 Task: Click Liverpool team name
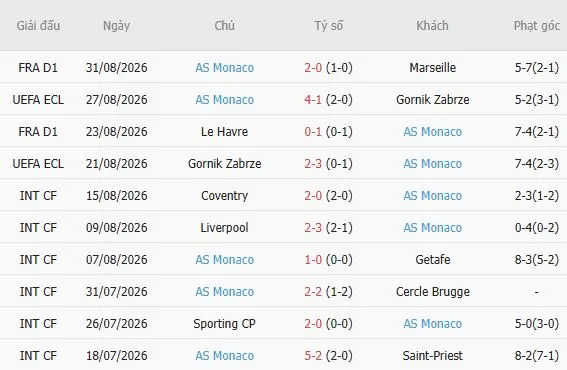tap(225, 227)
